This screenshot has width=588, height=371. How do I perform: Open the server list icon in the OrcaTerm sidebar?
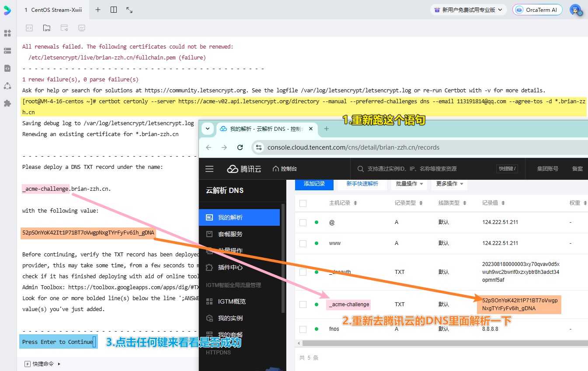coord(7,51)
